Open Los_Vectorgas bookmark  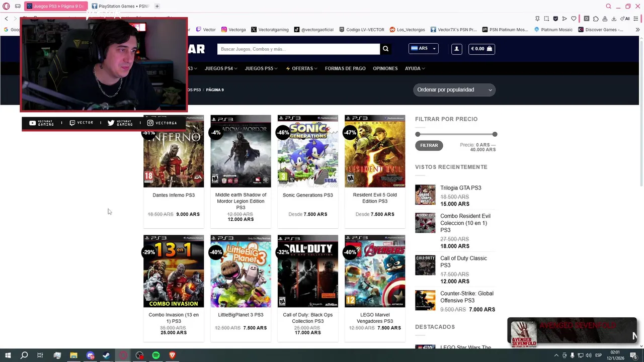point(408,30)
